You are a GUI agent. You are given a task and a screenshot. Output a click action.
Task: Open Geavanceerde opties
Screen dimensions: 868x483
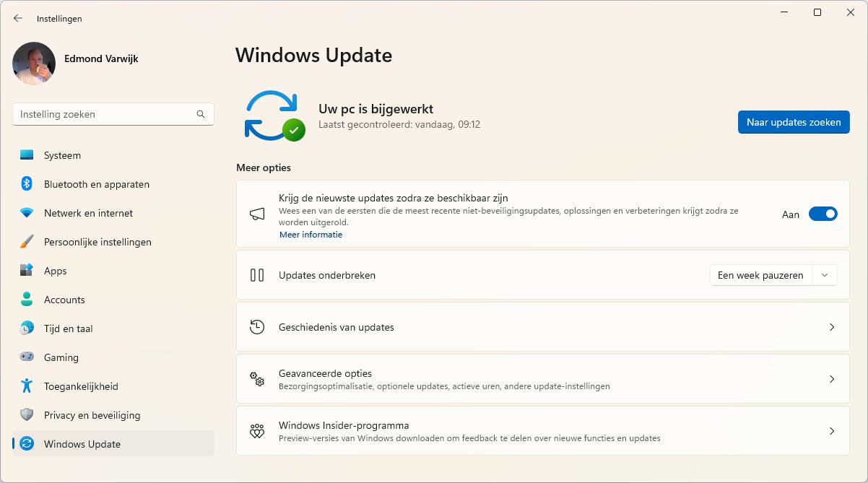[x=543, y=379]
